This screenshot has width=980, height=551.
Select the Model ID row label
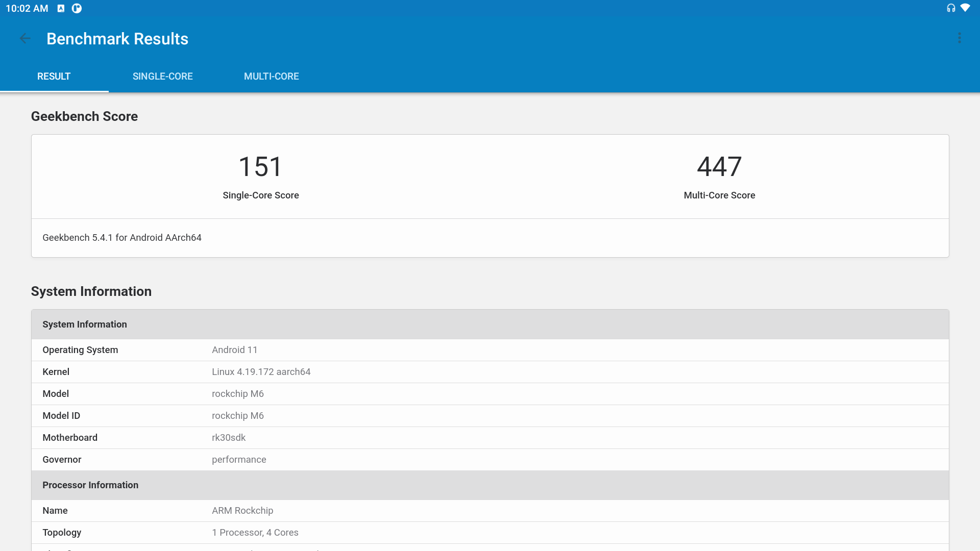61,416
